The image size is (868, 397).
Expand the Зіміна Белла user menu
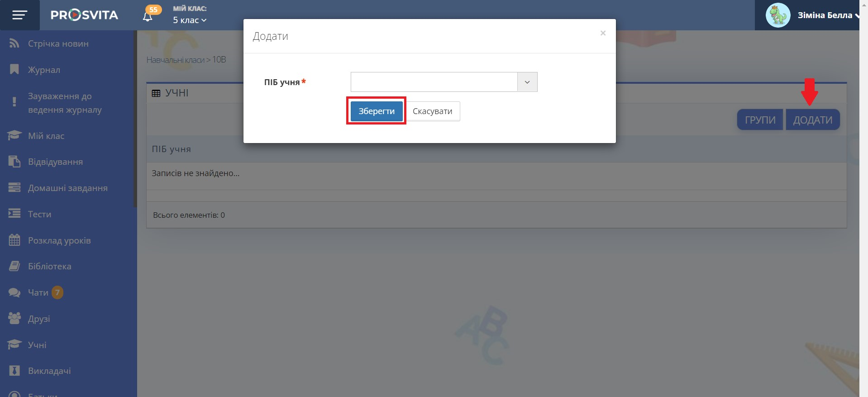point(828,15)
